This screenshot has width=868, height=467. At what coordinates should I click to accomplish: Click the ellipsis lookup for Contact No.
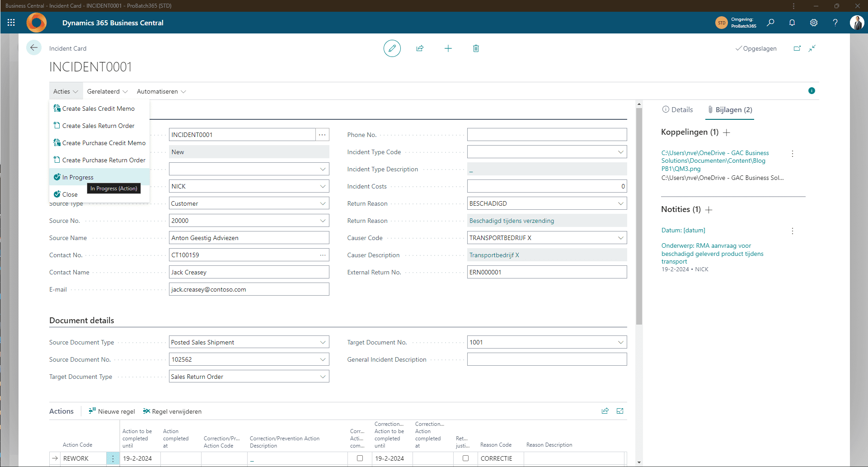pos(323,255)
